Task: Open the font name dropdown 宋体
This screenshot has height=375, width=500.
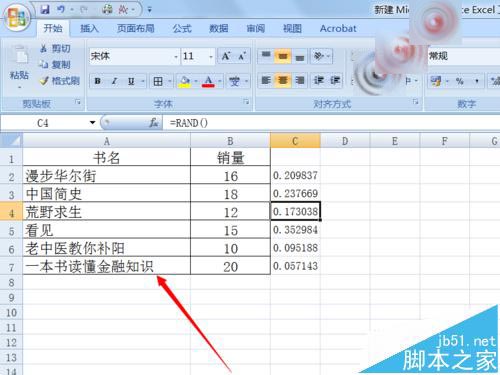Action: 176,56
